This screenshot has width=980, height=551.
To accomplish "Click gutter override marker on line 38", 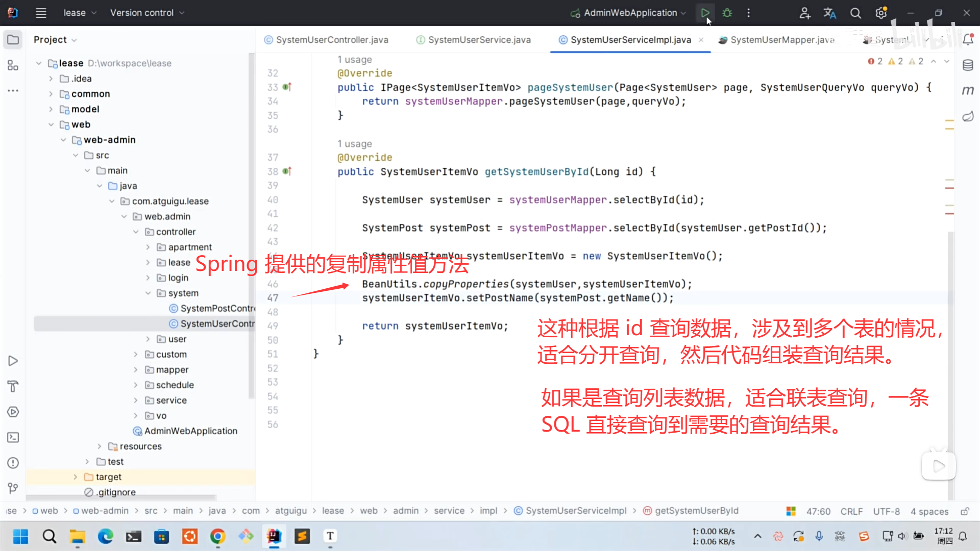I will 287,171.
